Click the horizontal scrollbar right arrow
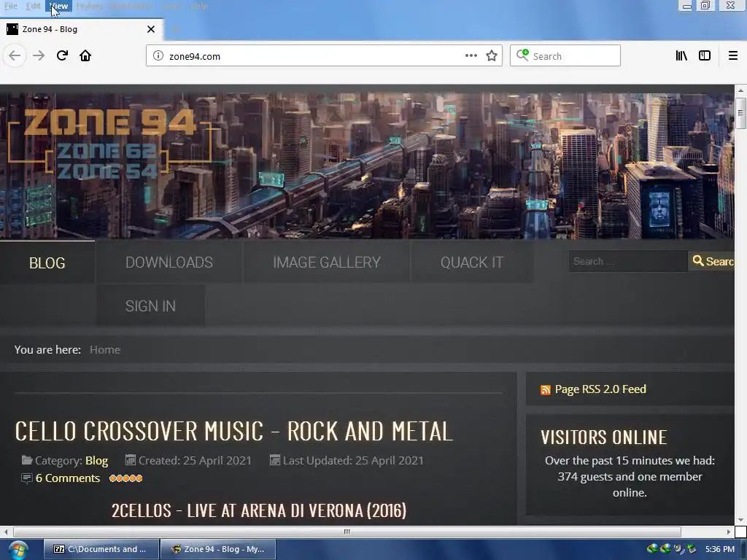 [x=729, y=532]
